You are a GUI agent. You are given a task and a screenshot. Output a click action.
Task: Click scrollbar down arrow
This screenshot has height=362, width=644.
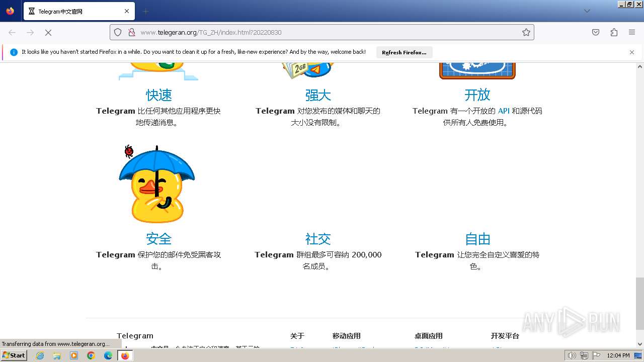(x=640, y=344)
